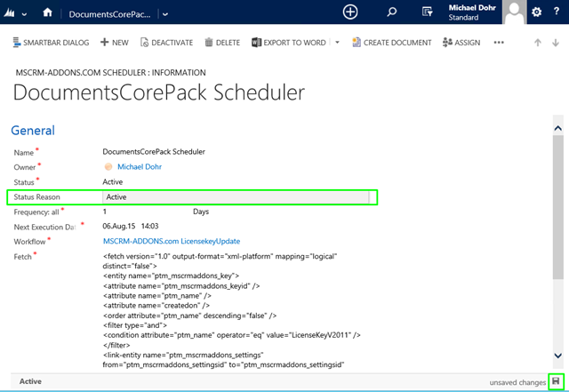Click the MSCRM-ADDONS.COM SCHEDULER : INFORMATION form selector
Image resolution: width=569 pixels, height=392 pixels.
pos(110,73)
